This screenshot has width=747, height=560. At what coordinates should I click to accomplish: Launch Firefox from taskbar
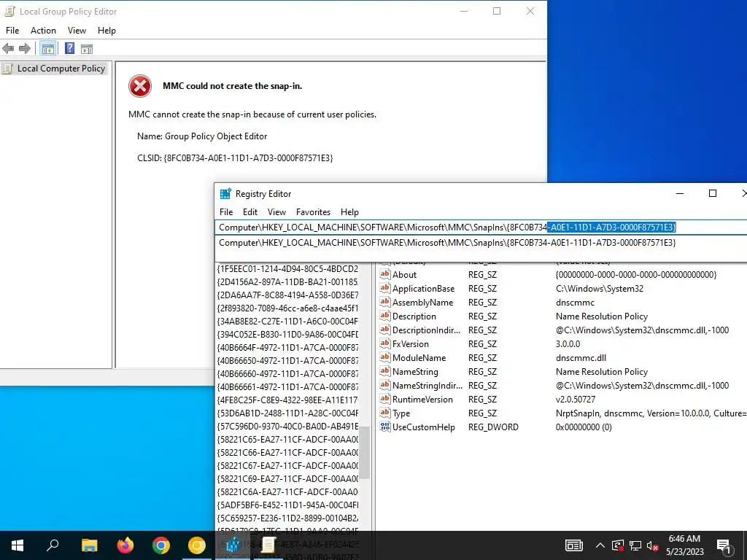point(125,545)
